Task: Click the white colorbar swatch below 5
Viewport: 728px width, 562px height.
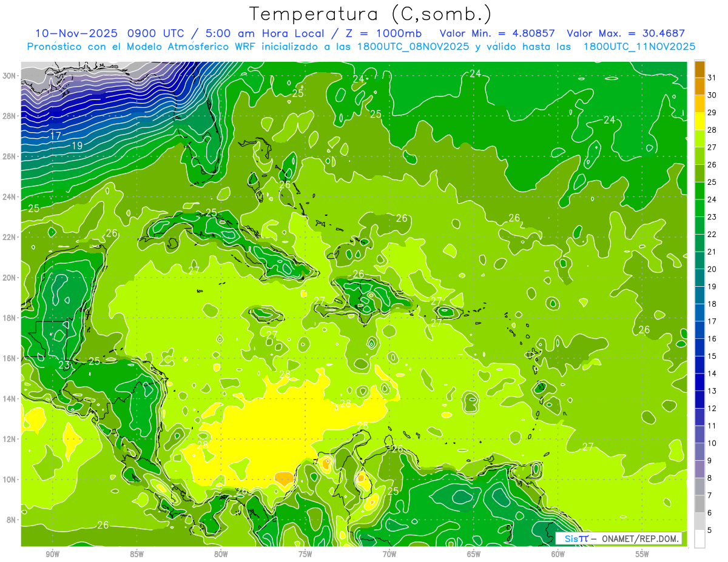Action: [699, 538]
